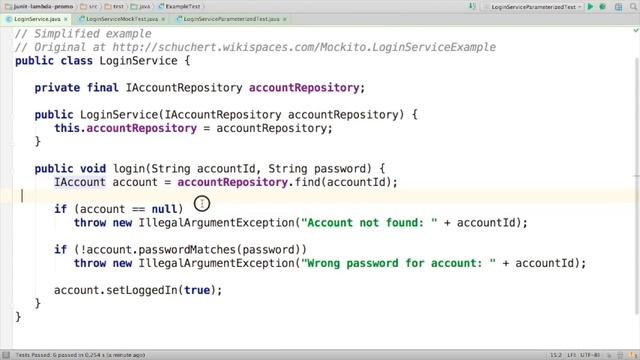Switch to LoginServiceMockTest.java tab
640x360 pixels.
tap(122, 19)
